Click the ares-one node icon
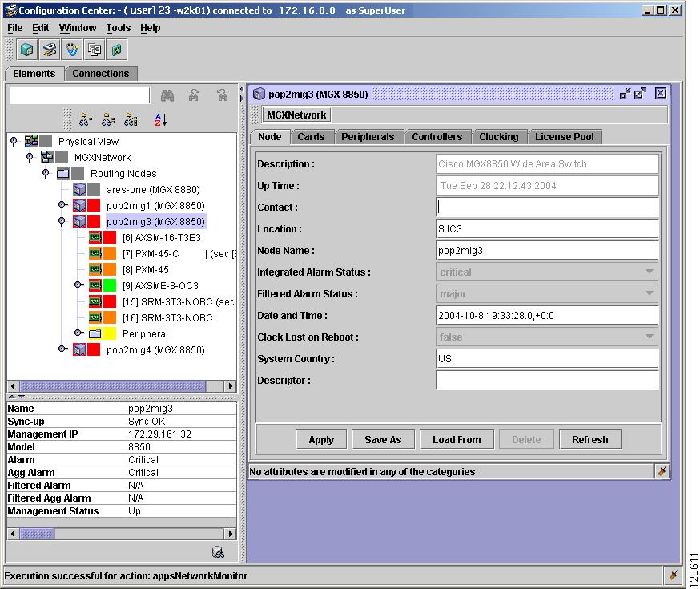Image resolution: width=700 pixels, height=589 pixels. (x=79, y=189)
